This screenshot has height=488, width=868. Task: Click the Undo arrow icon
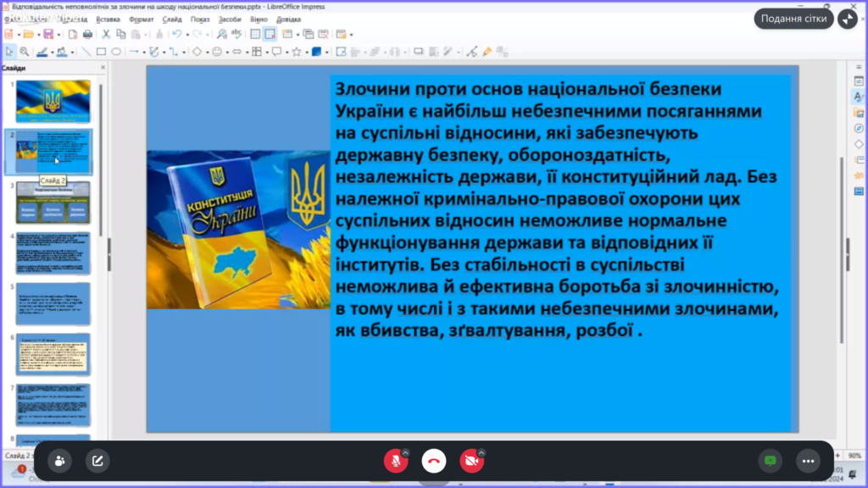click(x=175, y=34)
